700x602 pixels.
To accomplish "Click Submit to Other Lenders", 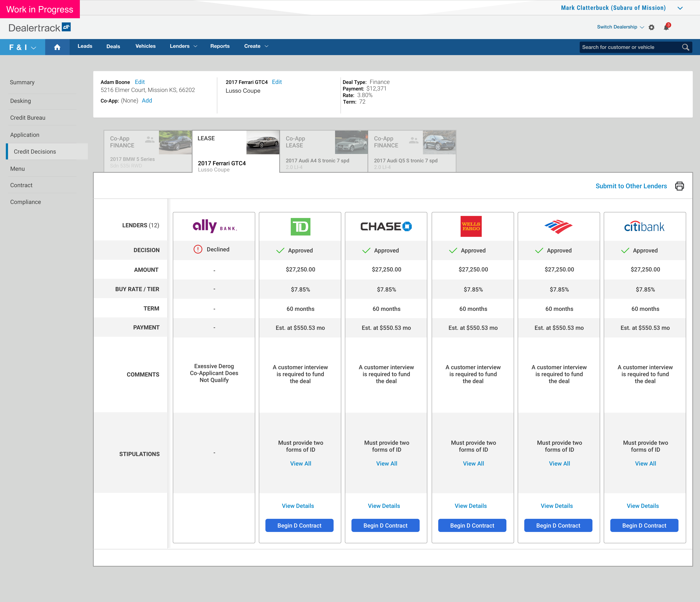I will [x=631, y=186].
